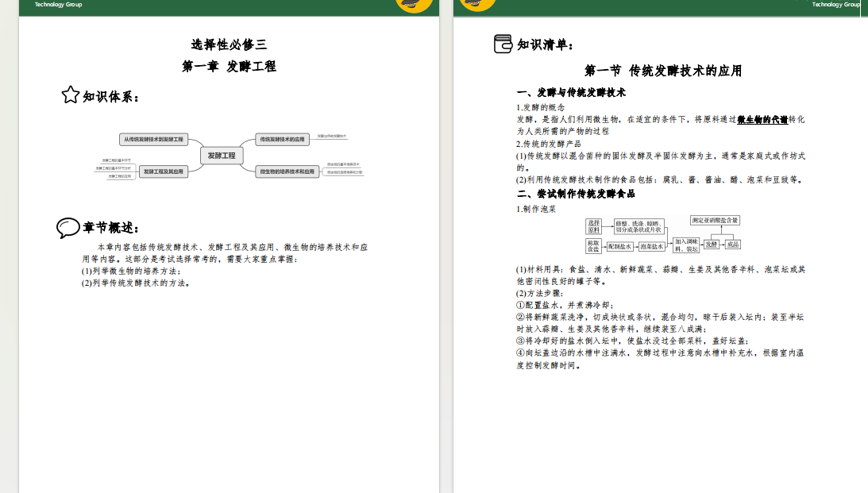Click the 知识体系 heading

pyautogui.click(x=110, y=97)
